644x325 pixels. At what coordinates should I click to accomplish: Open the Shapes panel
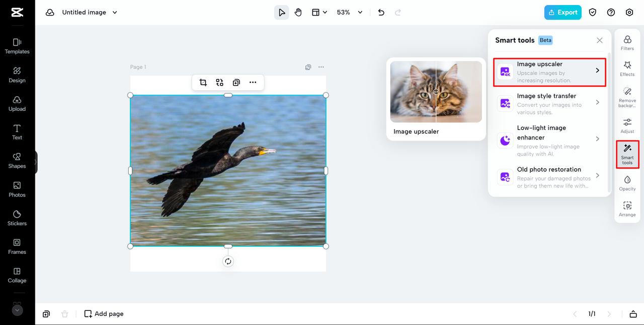tap(17, 161)
